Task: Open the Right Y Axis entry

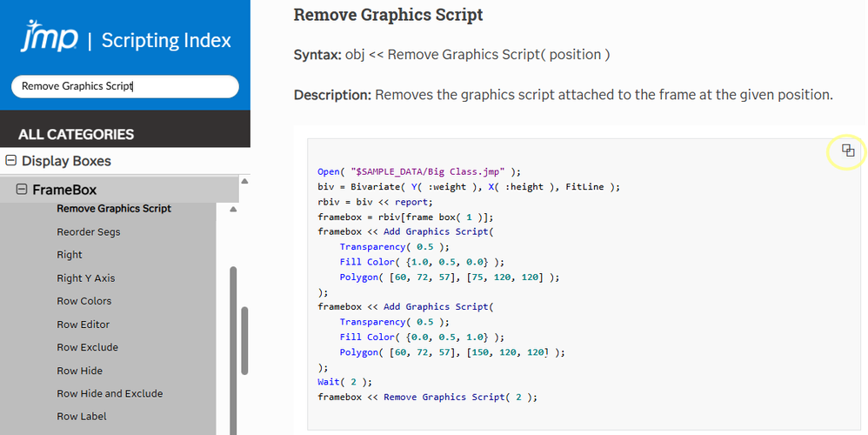Action: coord(86,278)
